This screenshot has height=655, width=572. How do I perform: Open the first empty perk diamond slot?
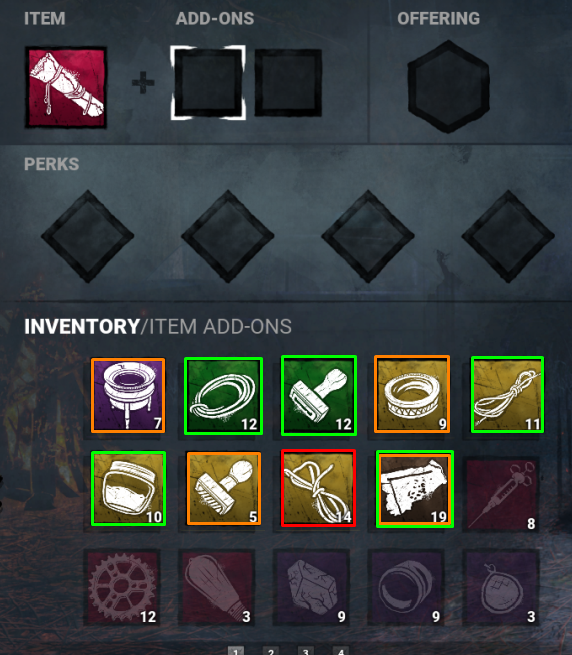pyautogui.click(x=87, y=236)
